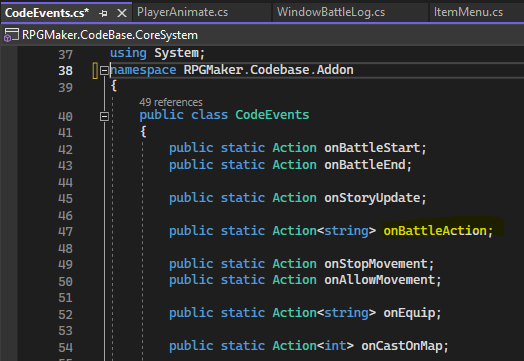Click the CodeEvents class name
The height and width of the screenshot is (361, 524).
272,115
